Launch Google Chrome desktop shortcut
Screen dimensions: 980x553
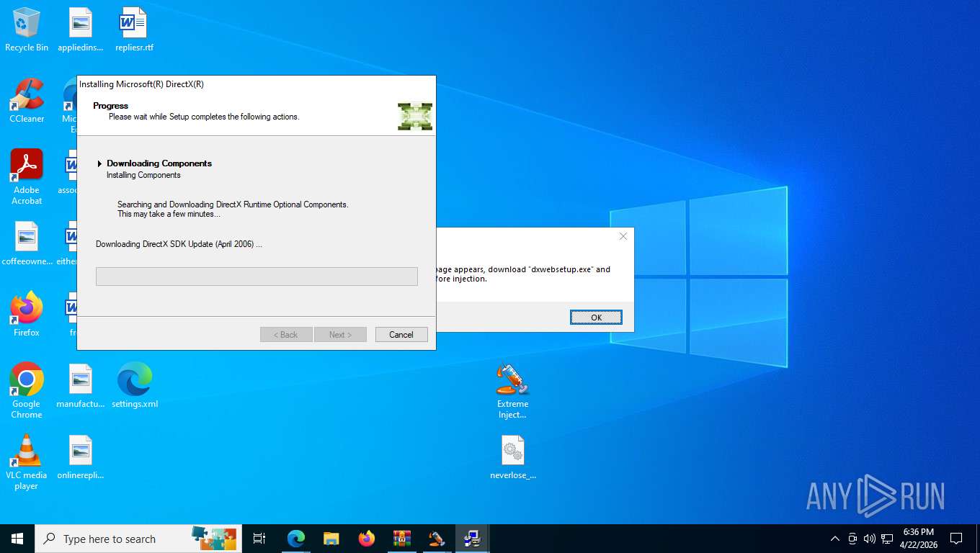(x=27, y=390)
